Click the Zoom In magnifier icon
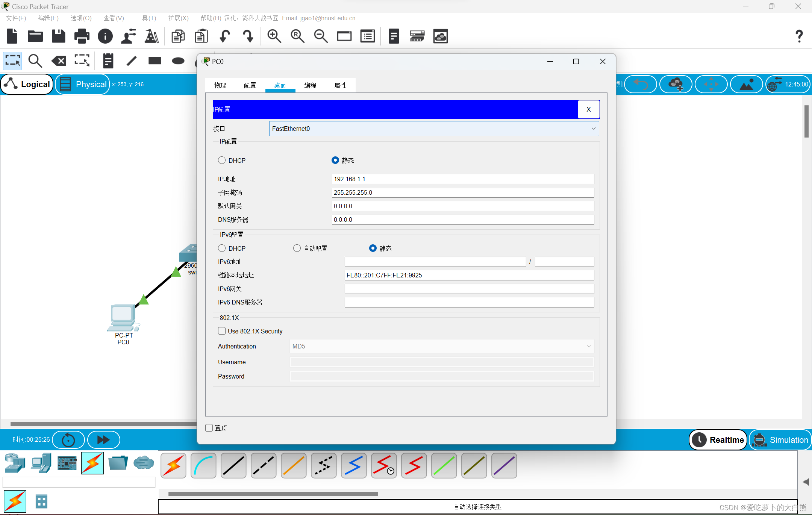Screen dimensions: 812x515 pos(274,36)
